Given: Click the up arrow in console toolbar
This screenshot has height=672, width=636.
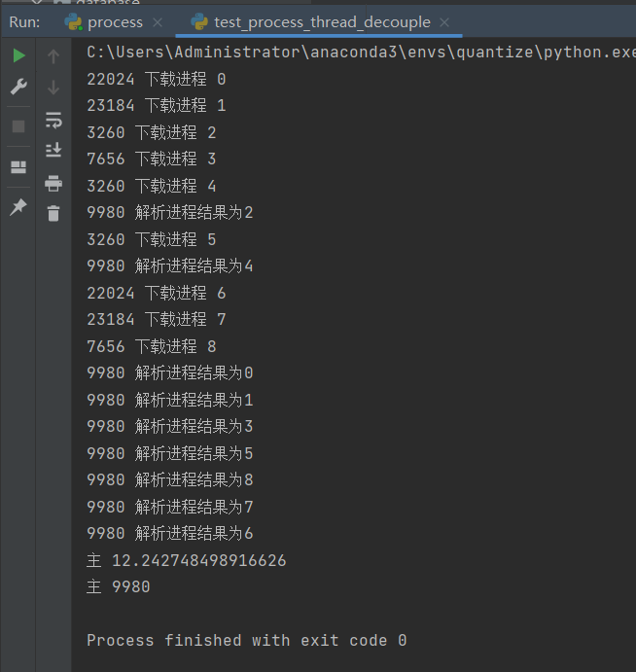Looking at the screenshot, I should point(53,56).
